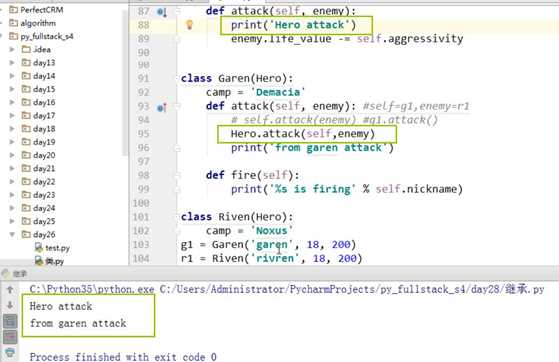
Task: Click the r1 = Riven(...) assignment on line 104
Action: tap(271, 258)
